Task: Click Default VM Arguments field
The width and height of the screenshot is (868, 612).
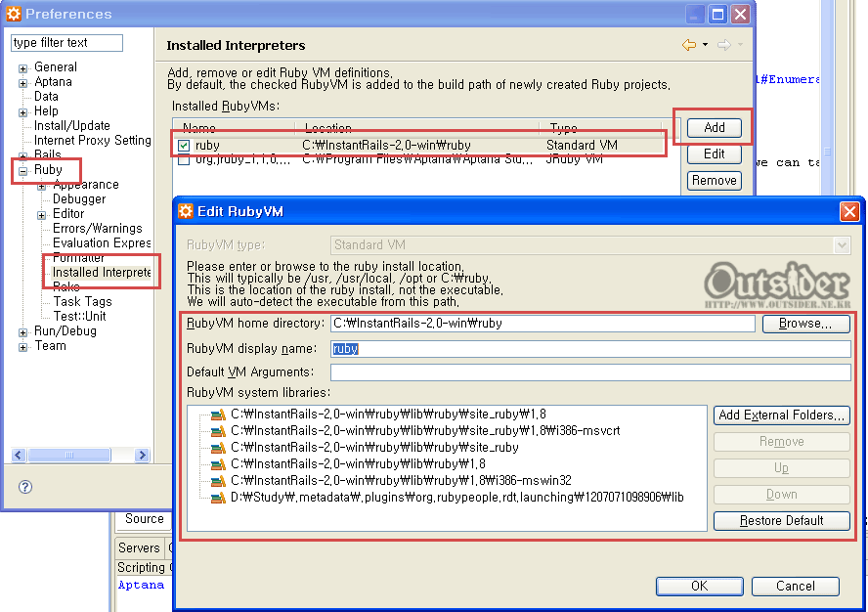Action: click(590, 372)
